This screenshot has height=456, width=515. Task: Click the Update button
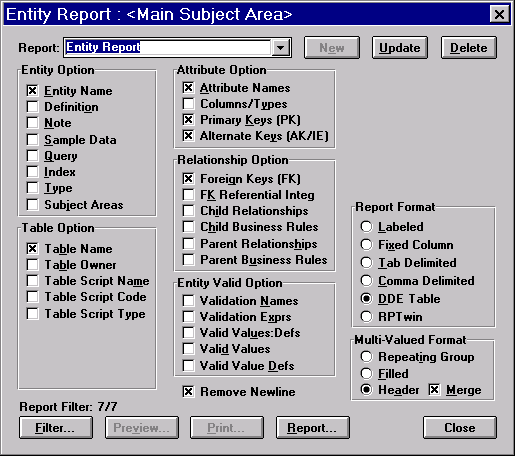point(400,48)
